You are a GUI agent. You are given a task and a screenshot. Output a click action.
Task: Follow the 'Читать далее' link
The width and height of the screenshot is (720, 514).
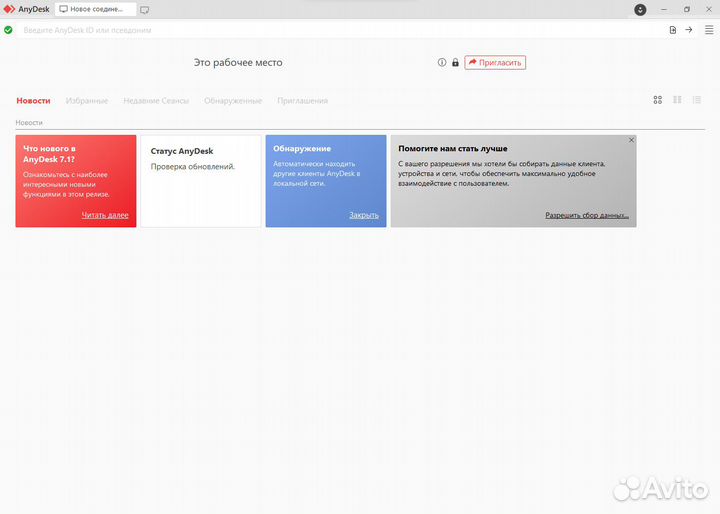click(x=105, y=215)
